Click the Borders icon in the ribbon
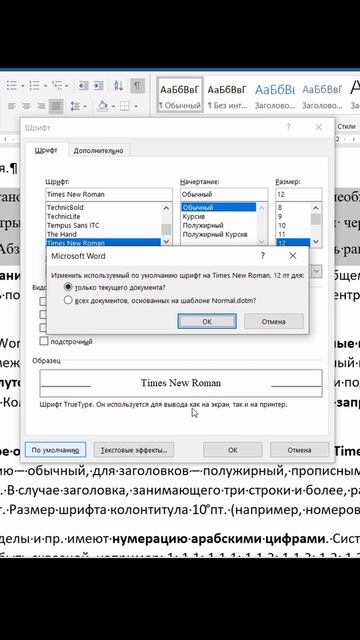Image resolution: width=360 pixels, height=640 pixels. [x=124, y=107]
